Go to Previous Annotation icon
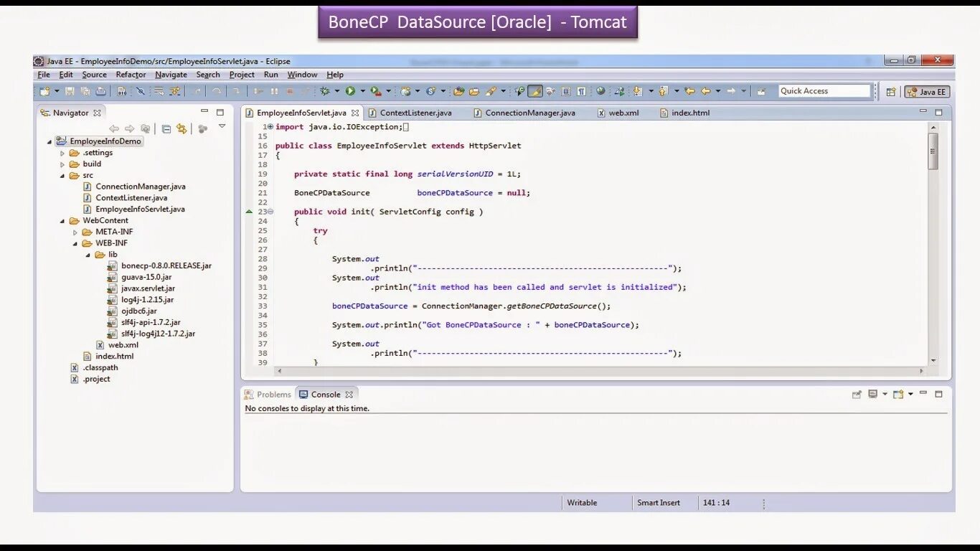Viewport: 980px width, 551px height. [x=664, y=91]
